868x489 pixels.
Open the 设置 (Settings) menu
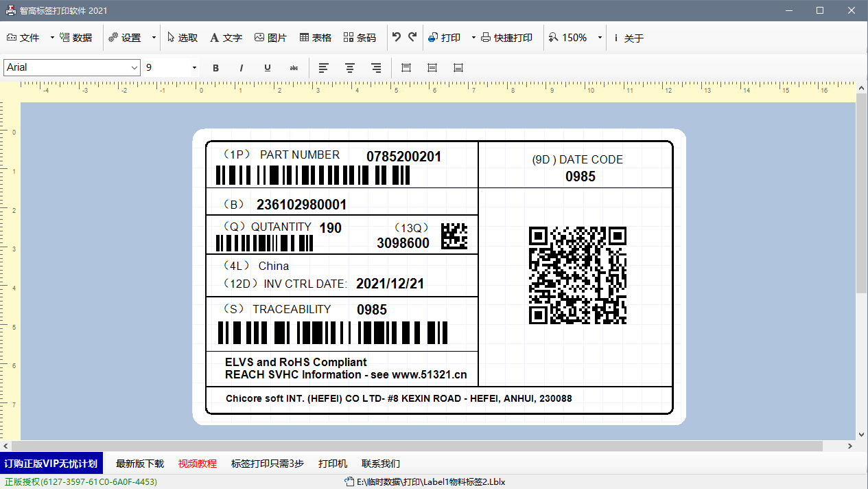click(x=125, y=38)
